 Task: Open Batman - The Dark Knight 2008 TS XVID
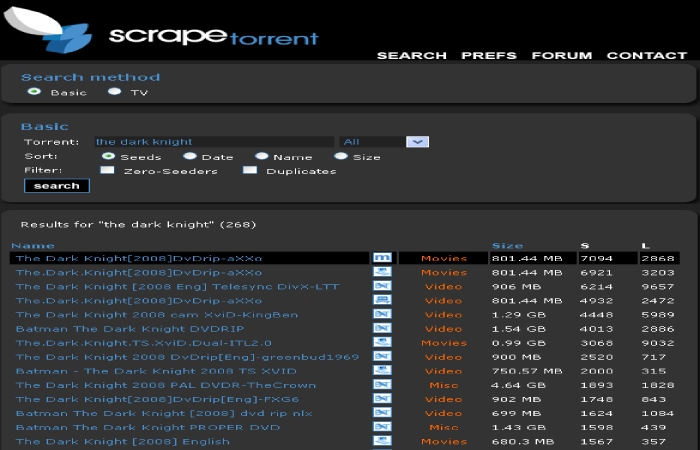point(156,371)
